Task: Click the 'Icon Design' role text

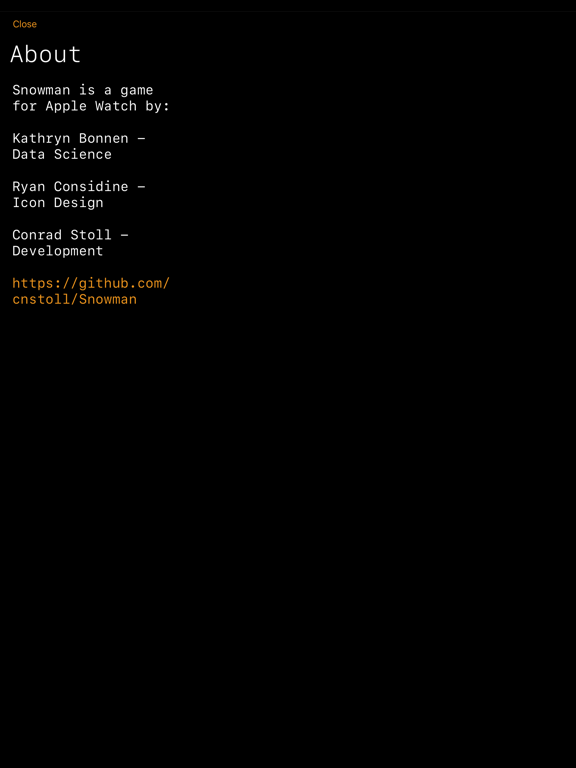Action: 58,202
